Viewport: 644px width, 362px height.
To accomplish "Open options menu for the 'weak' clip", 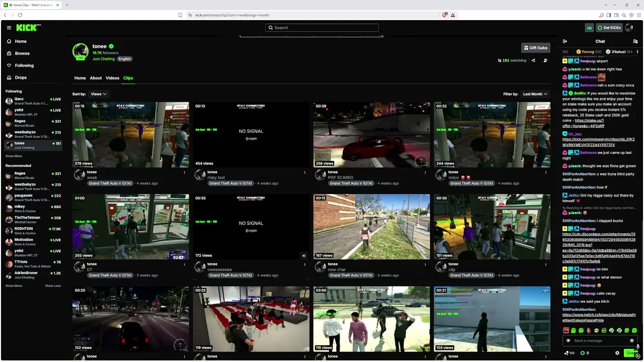I will tap(184, 172).
